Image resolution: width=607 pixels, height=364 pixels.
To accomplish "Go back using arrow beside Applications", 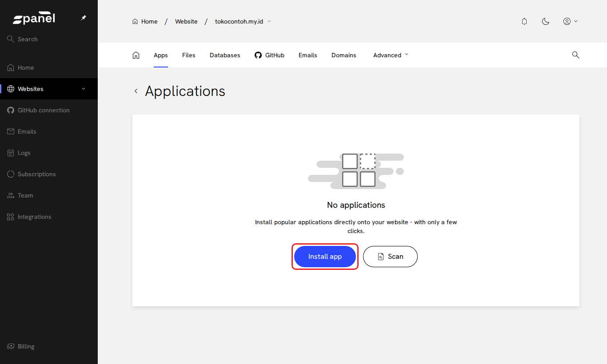I will [x=136, y=91].
